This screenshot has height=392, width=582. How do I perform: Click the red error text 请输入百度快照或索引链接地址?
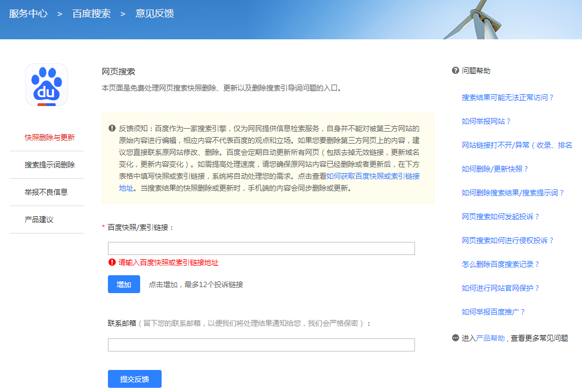[168, 263]
